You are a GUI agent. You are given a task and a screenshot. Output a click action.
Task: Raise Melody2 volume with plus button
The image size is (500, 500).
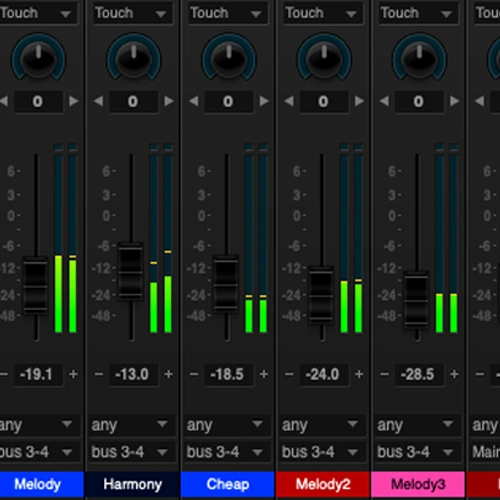[x=359, y=374]
